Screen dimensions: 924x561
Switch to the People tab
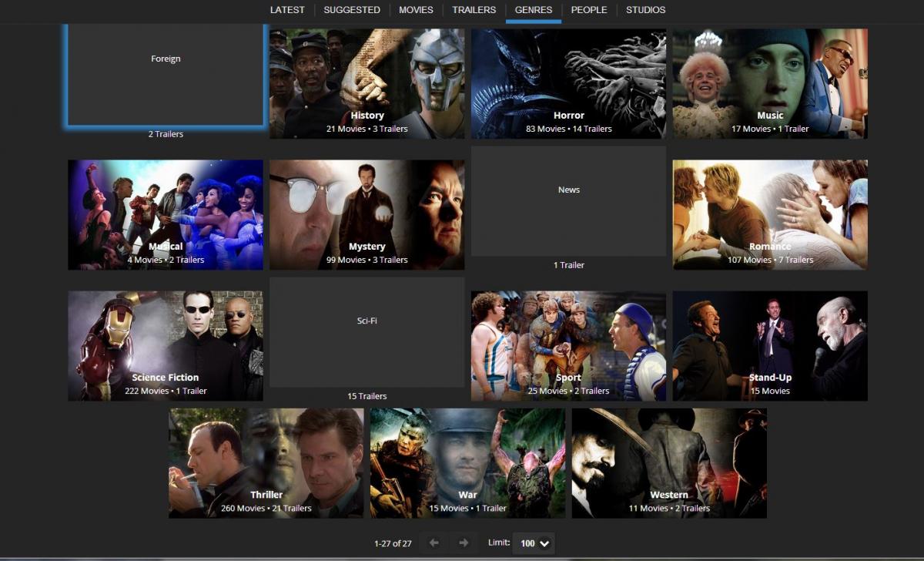589,10
